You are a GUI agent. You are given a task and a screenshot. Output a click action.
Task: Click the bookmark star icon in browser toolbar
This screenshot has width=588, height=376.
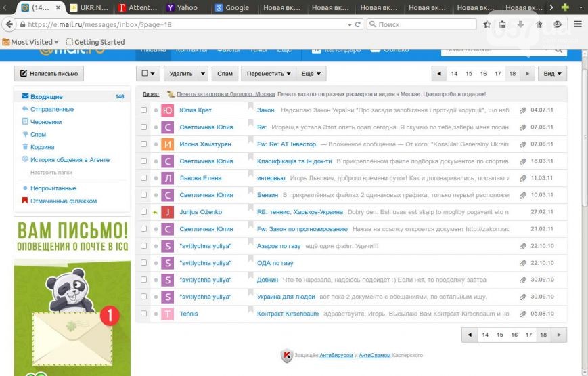point(487,24)
